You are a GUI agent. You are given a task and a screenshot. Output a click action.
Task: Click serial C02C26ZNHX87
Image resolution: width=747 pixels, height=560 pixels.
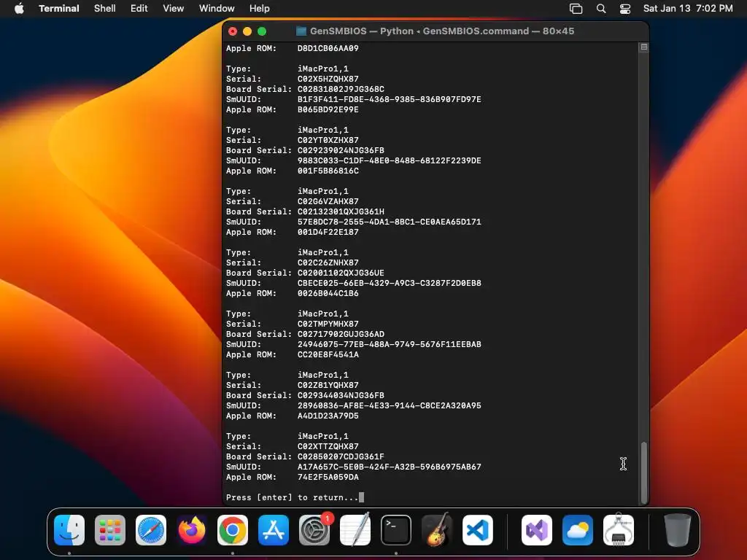click(x=328, y=262)
